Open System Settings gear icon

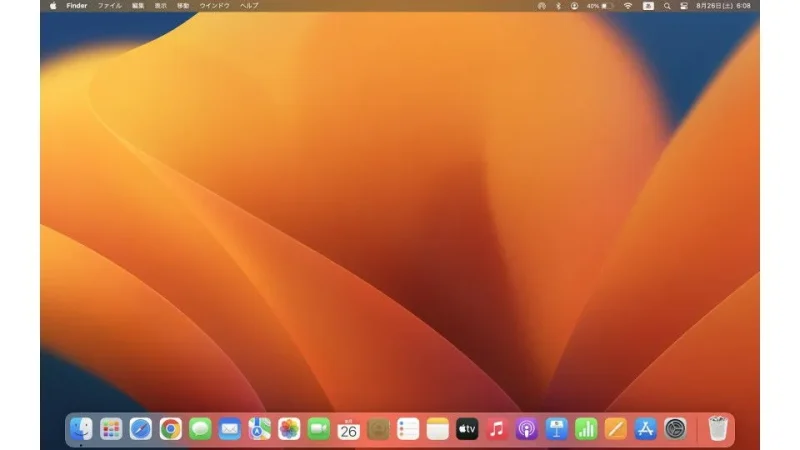tap(675, 429)
